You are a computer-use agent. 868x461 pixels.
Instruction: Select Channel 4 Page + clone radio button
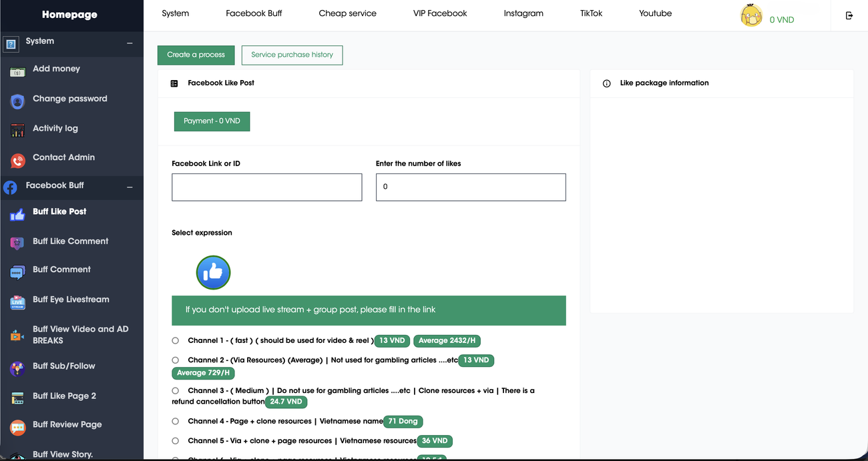click(176, 421)
